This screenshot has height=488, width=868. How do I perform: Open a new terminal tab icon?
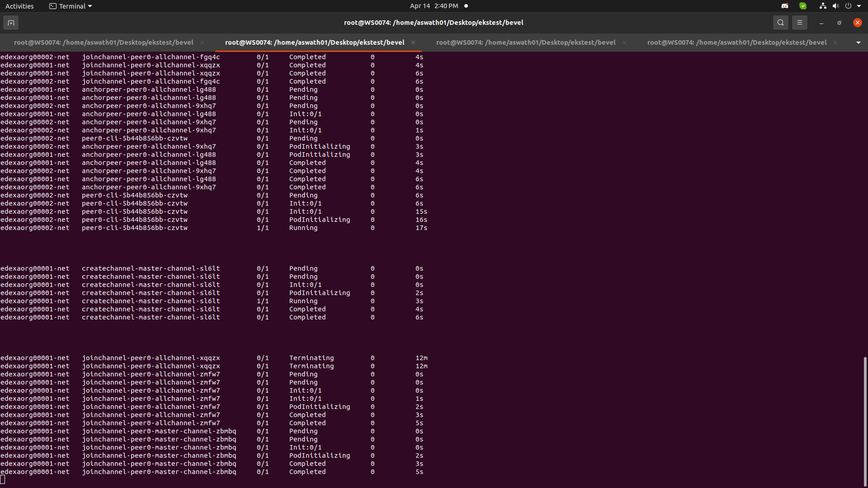click(x=11, y=23)
